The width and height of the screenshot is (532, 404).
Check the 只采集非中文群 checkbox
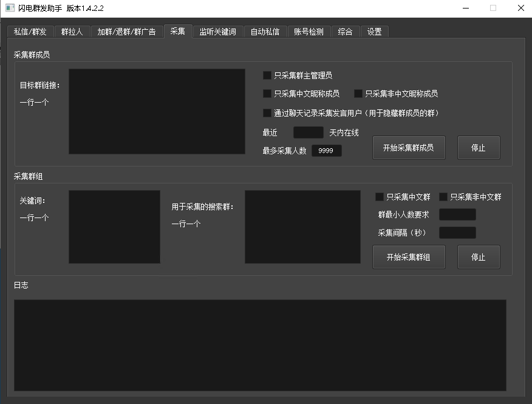pos(443,197)
